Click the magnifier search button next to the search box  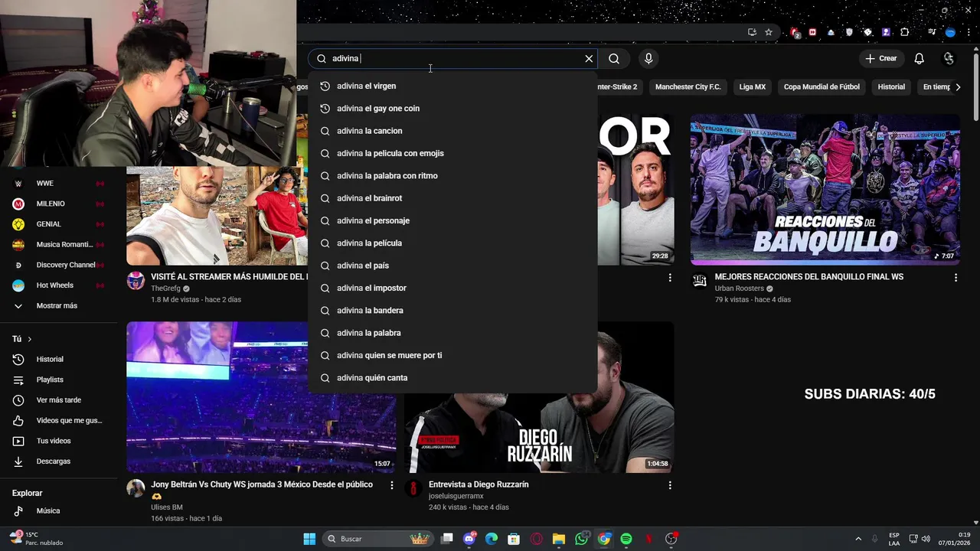point(614,59)
